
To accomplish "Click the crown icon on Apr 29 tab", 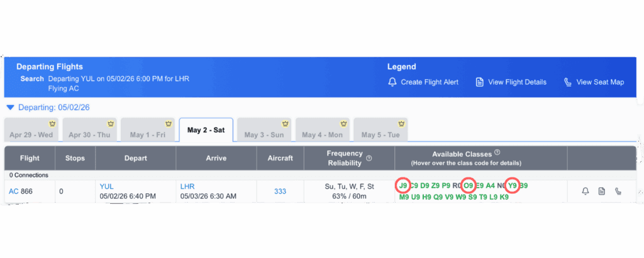I will (53, 123).
